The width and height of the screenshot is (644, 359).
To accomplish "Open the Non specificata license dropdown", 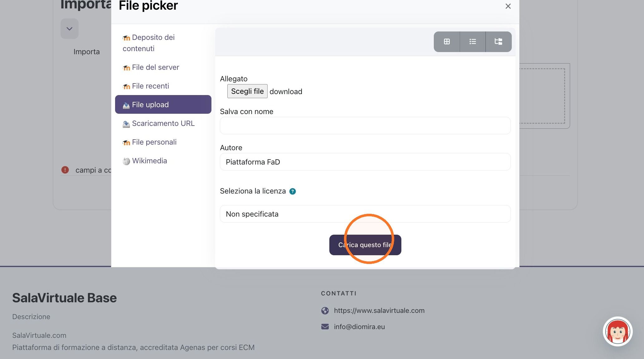I will tap(365, 214).
